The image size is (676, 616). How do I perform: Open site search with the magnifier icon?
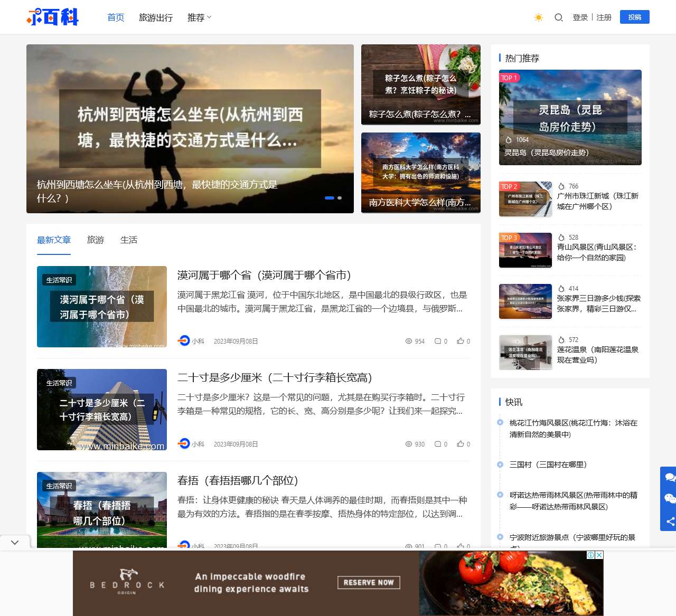tap(558, 17)
